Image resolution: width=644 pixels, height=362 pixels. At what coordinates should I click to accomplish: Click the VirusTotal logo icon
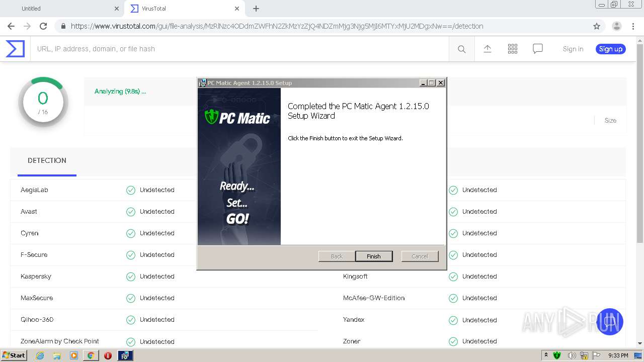coord(15,49)
